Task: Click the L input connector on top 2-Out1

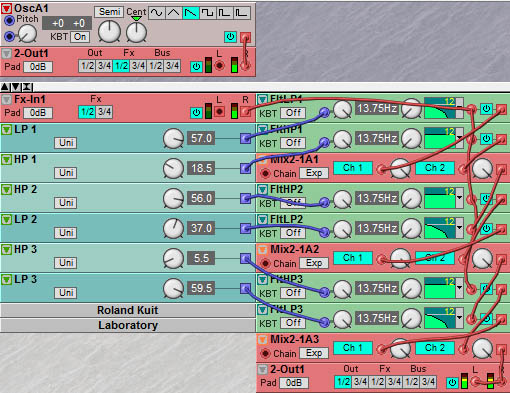Action: (219, 66)
